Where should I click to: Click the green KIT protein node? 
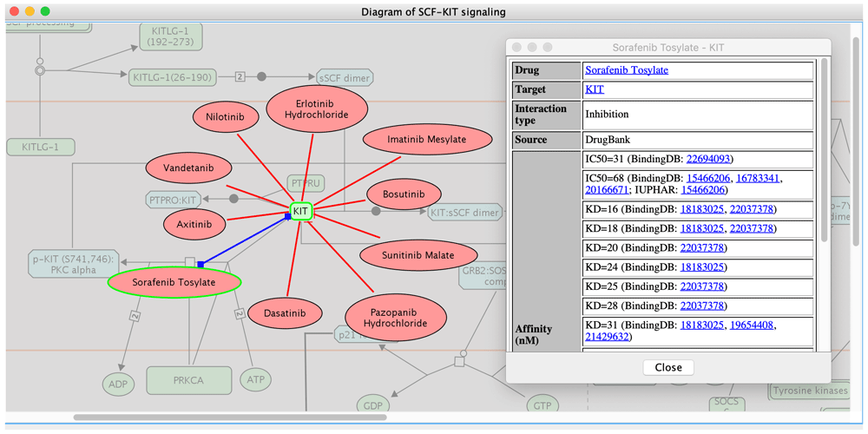coord(301,212)
